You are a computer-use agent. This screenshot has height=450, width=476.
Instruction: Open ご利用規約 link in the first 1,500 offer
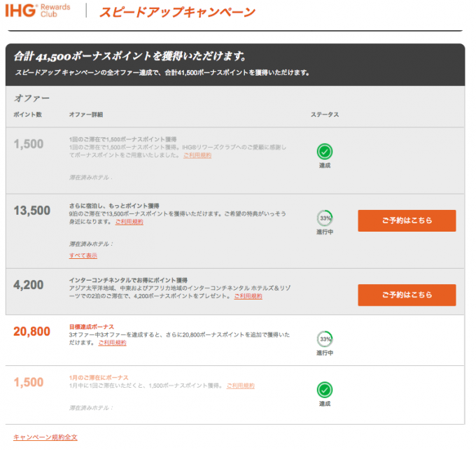pos(197,155)
